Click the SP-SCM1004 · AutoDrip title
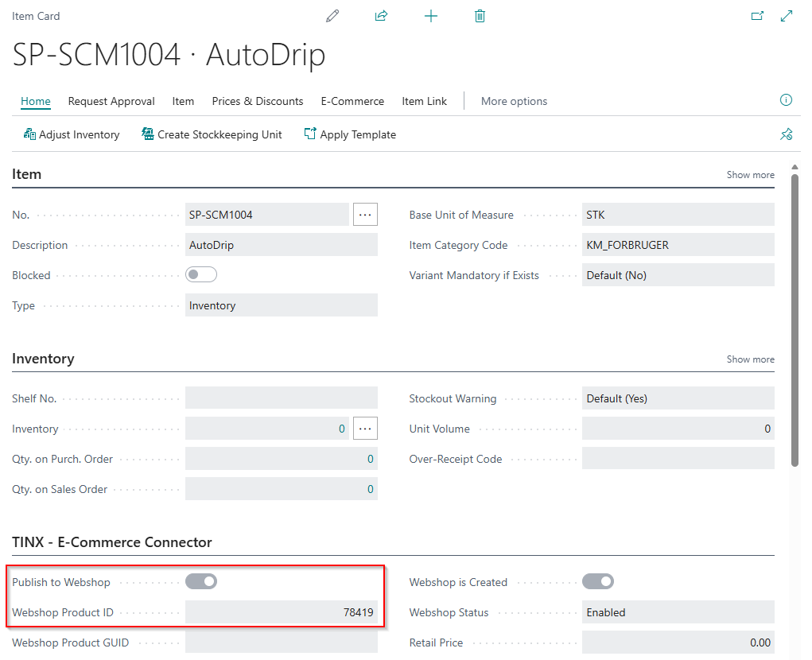This screenshot has width=812, height=660. (x=169, y=55)
